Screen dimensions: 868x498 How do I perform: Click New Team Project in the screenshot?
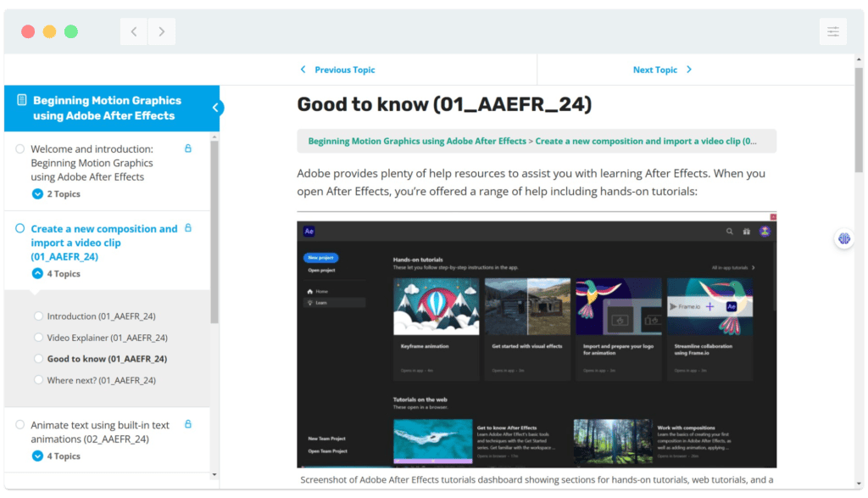tap(326, 438)
